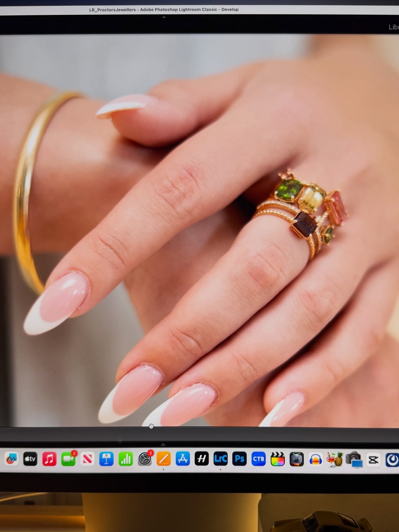399x532 pixels.
Task: Expand the bottom filmstrip panel arrow
Action: pyautogui.click(x=163, y=444)
